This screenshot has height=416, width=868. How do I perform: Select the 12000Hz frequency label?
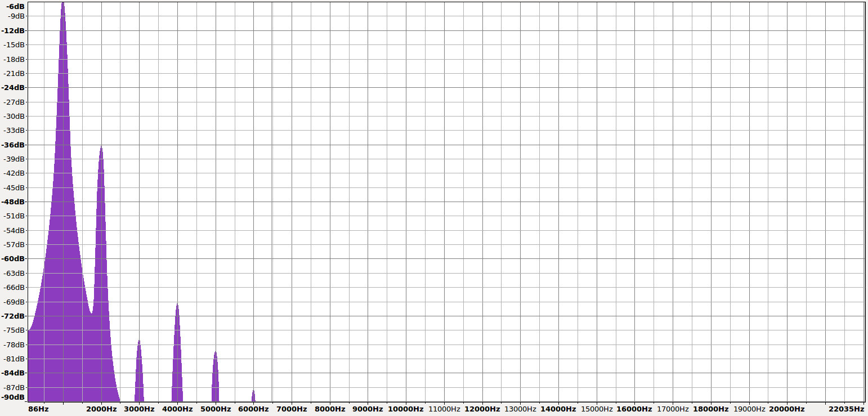[x=482, y=409]
